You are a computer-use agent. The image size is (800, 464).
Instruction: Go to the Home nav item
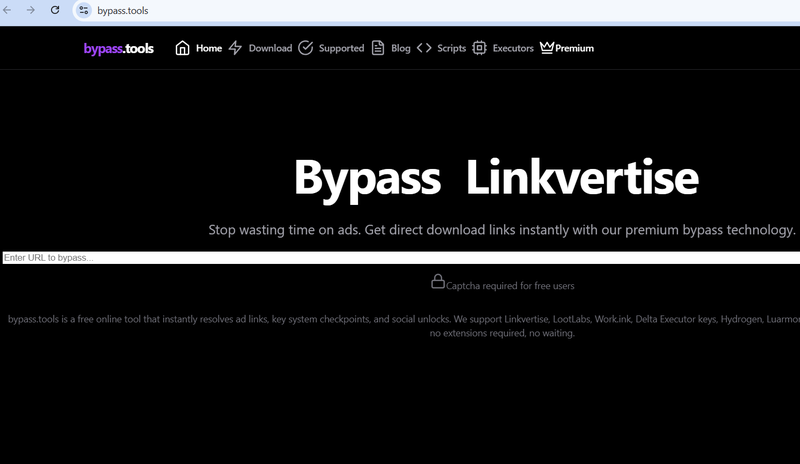[209, 48]
